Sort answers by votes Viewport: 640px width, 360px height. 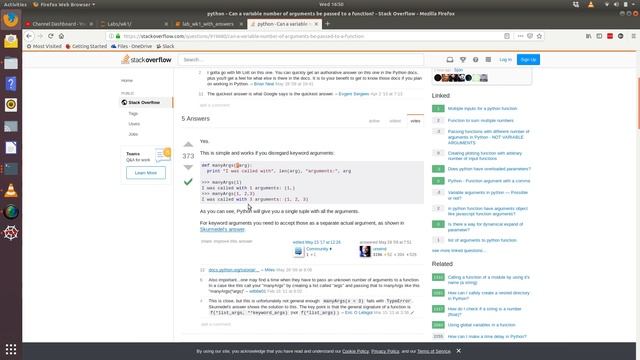tap(415, 121)
